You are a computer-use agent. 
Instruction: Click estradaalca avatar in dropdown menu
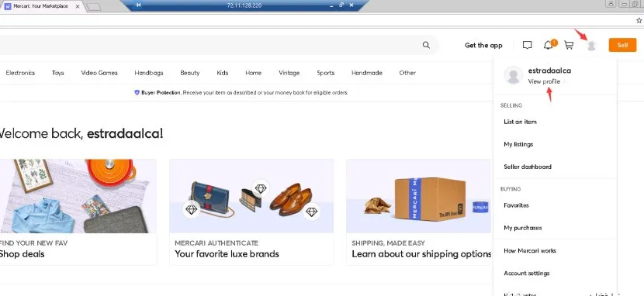[513, 75]
